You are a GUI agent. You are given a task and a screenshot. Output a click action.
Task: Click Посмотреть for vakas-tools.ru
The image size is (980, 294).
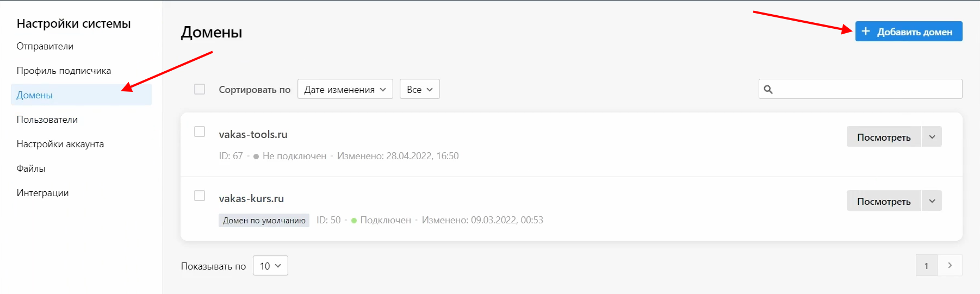883,137
